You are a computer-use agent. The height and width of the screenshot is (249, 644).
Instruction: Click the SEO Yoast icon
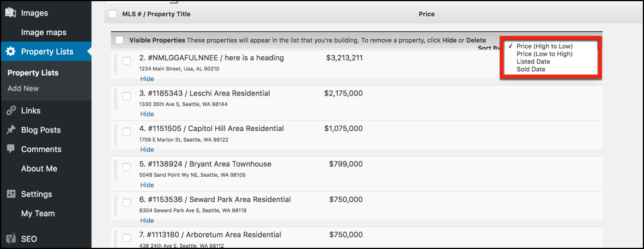click(10, 239)
